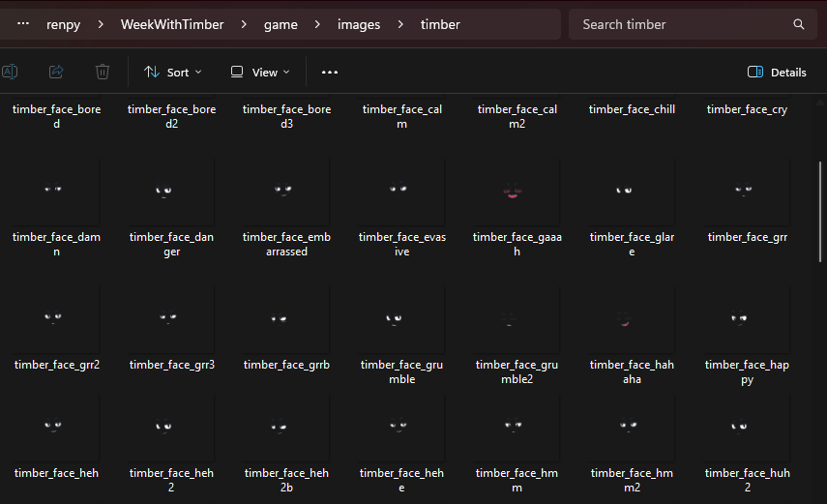The image size is (827, 504).
Task: Select the timber_face_grr thumbnail
Action: tap(747, 193)
